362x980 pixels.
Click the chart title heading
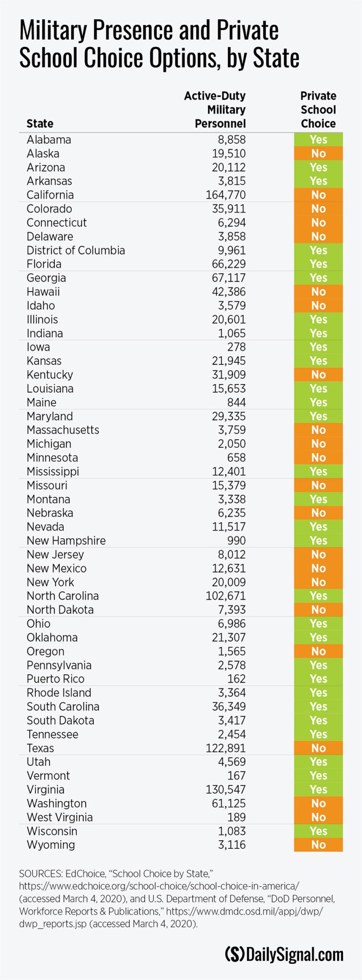159,44
